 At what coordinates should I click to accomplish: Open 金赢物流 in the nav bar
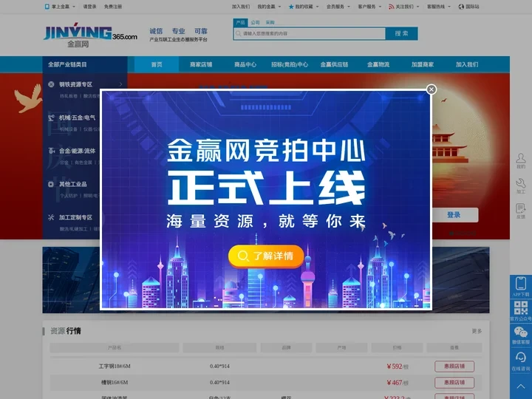coord(378,64)
